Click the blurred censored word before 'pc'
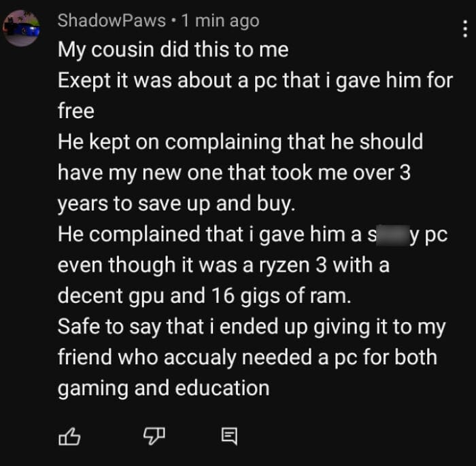This screenshot has height=466, width=476. [x=392, y=235]
